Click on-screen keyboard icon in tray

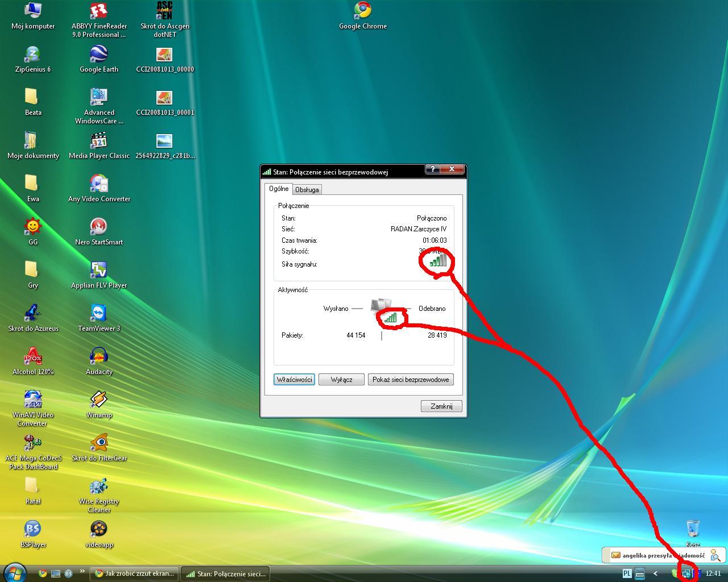639,573
